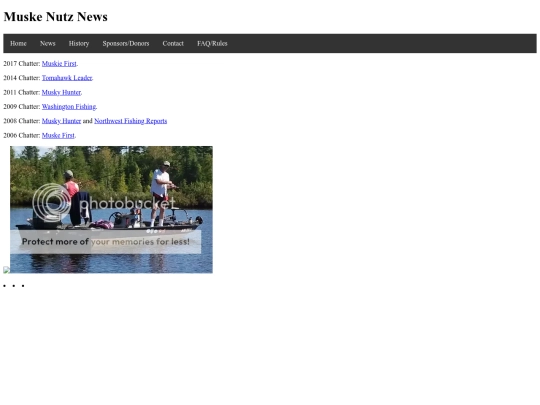Open the Tomahawk Leader link
The width and height of the screenshot is (540, 405).
click(x=67, y=78)
